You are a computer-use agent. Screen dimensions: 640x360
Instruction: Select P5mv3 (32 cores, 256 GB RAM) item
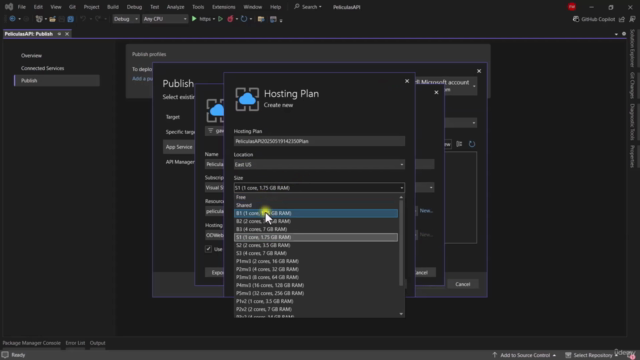pos(316,293)
